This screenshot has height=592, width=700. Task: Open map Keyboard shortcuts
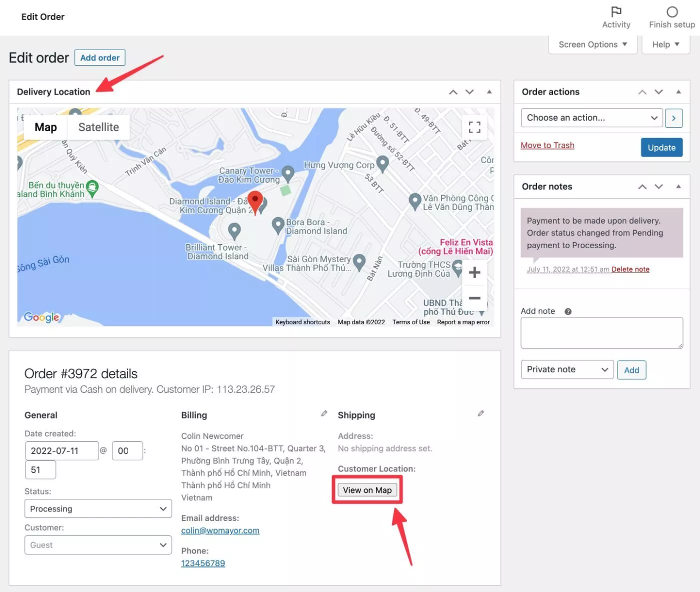[x=302, y=322]
